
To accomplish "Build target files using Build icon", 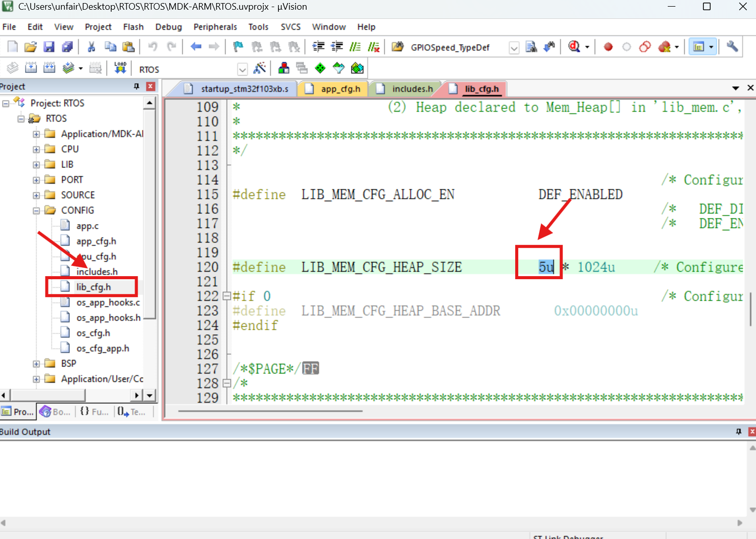I will pos(31,68).
